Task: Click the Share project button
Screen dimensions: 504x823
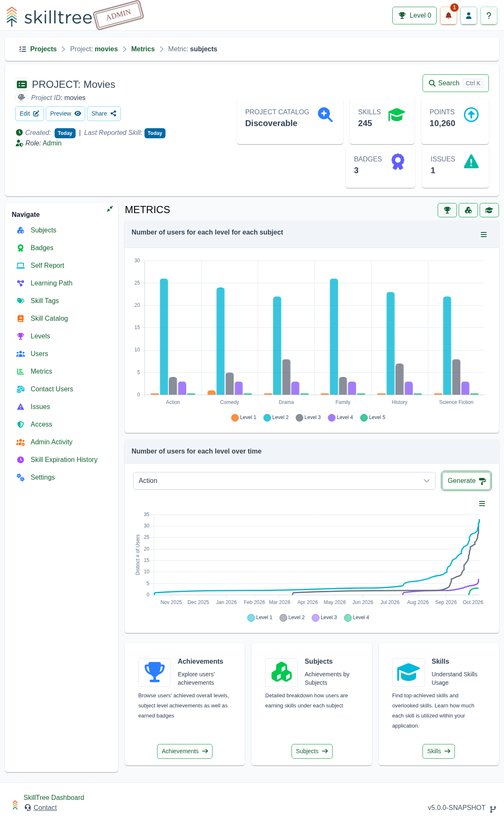Action: (104, 113)
